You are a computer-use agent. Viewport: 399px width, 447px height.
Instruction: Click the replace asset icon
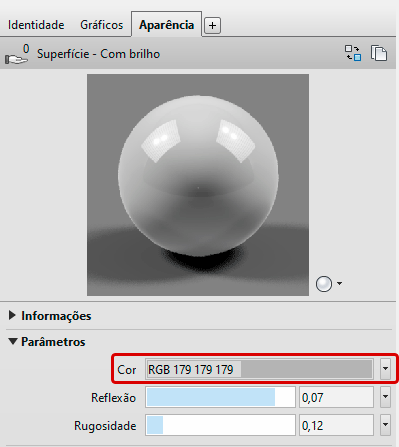tap(353, 53)
